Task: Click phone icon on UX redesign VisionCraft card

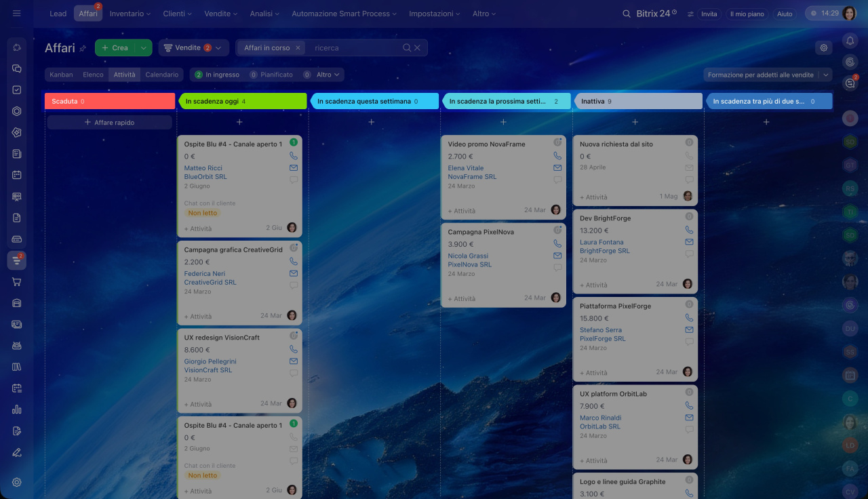Action: pos(294,349)
